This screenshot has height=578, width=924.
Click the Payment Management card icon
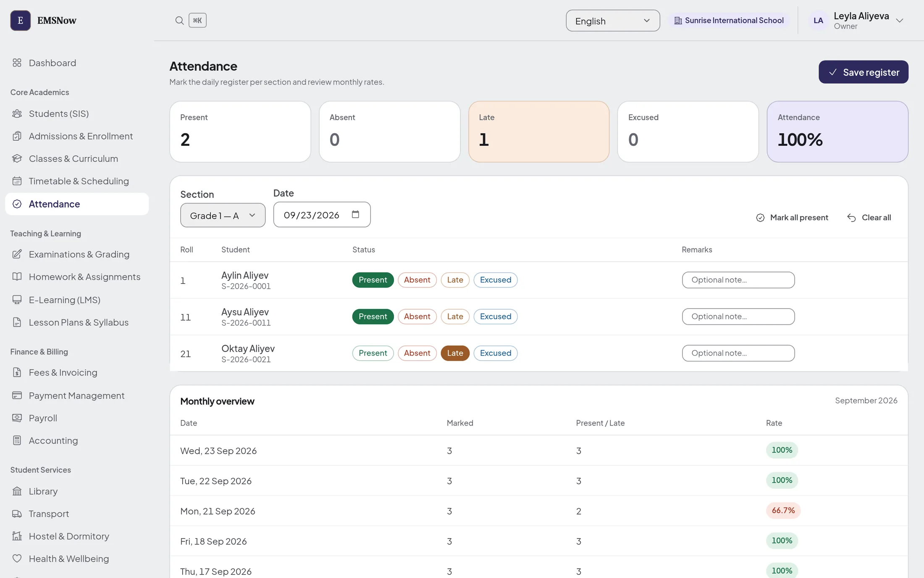point(17,396)
